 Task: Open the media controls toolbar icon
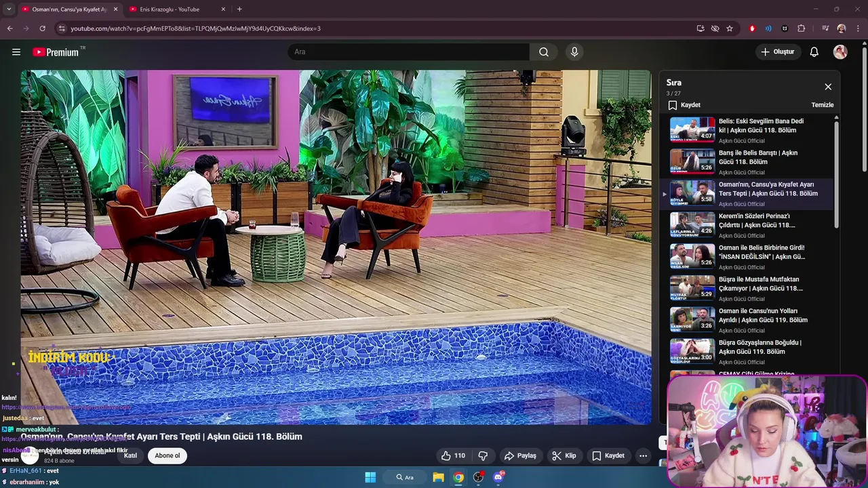point(825,28)
